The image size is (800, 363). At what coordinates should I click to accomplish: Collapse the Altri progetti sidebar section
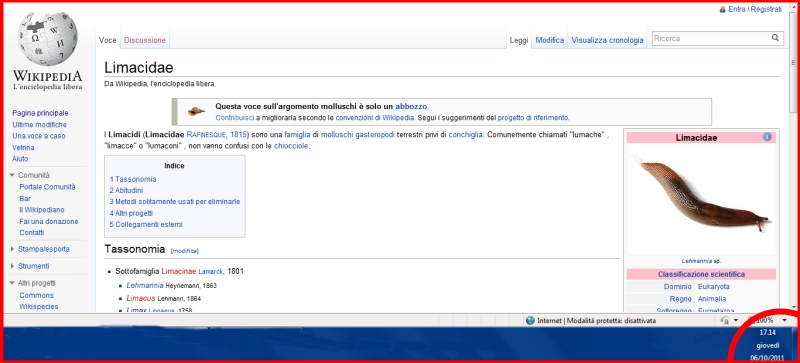click(12, 283)
